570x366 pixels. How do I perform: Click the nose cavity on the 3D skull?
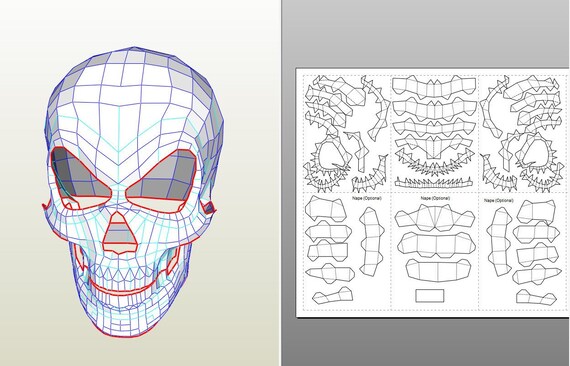click(x=120, y=233)
